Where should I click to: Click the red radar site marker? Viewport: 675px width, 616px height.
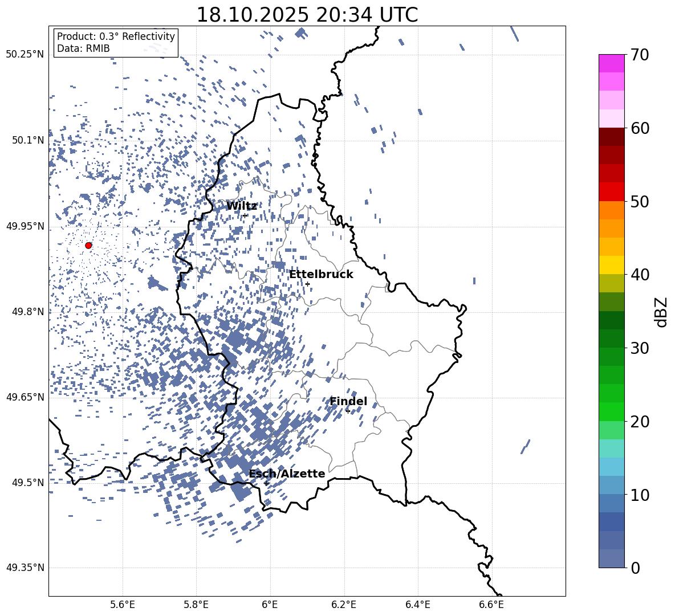[88, 246]
